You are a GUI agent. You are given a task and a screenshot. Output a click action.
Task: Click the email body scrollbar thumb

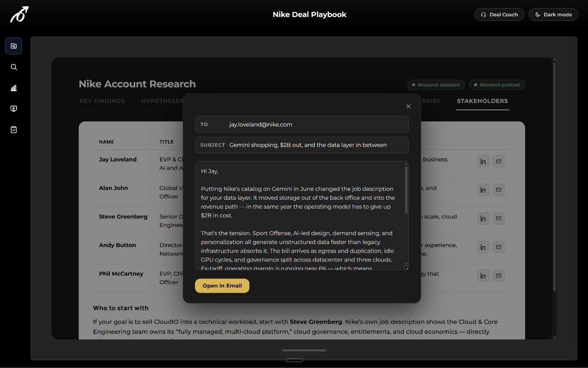pyautogui.click(x=406, y=190)
